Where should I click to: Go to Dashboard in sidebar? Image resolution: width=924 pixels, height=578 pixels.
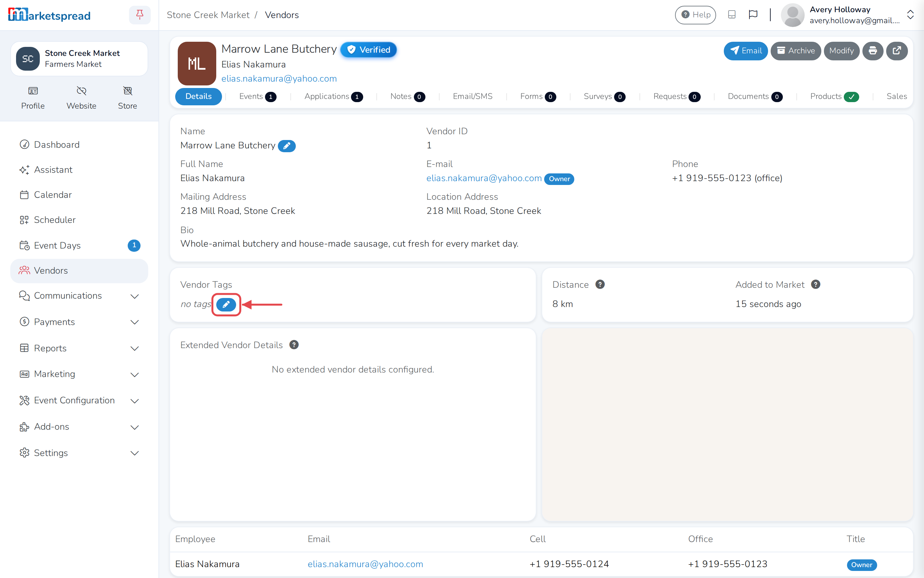pyautogui.click(x=79, y=144)
